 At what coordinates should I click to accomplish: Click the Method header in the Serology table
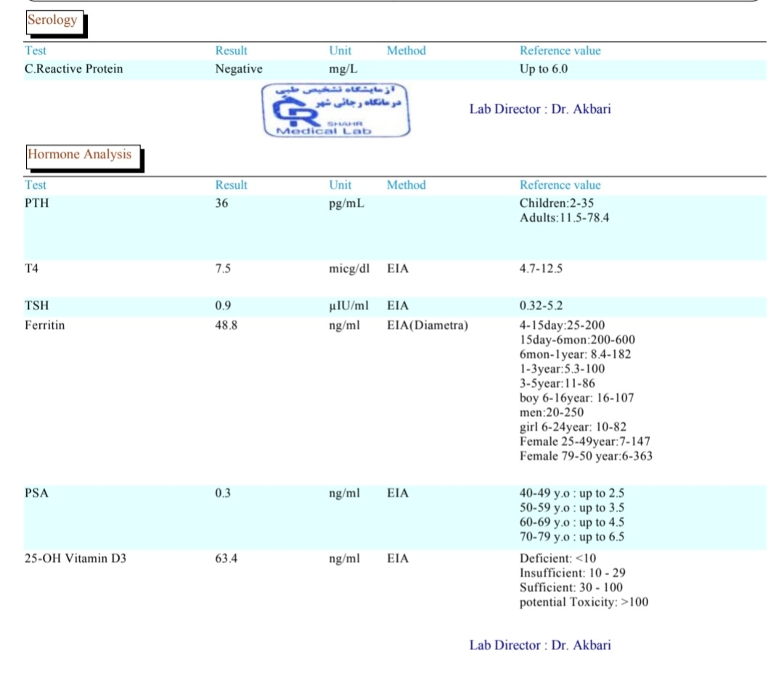click(407, 51)
